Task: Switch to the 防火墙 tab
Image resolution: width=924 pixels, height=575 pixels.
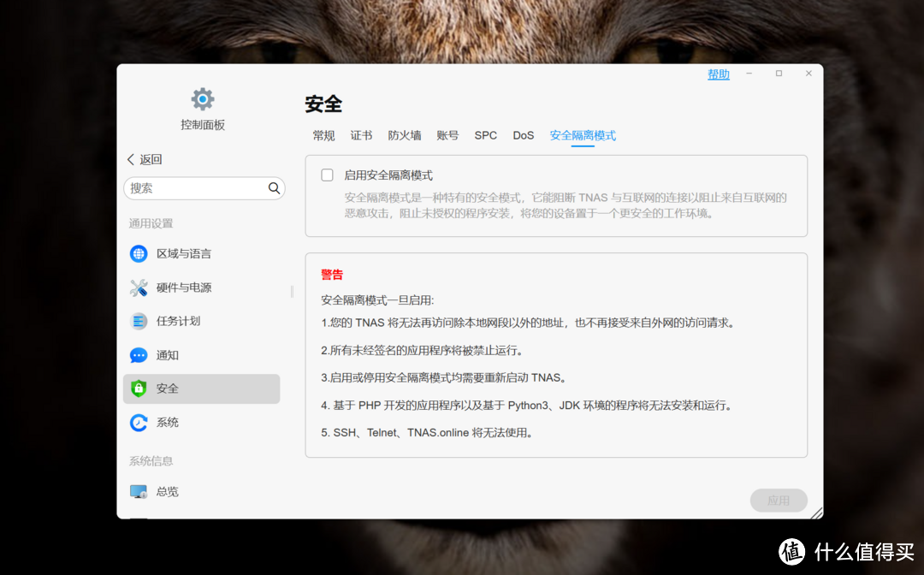Action: (x=404, y=135)
